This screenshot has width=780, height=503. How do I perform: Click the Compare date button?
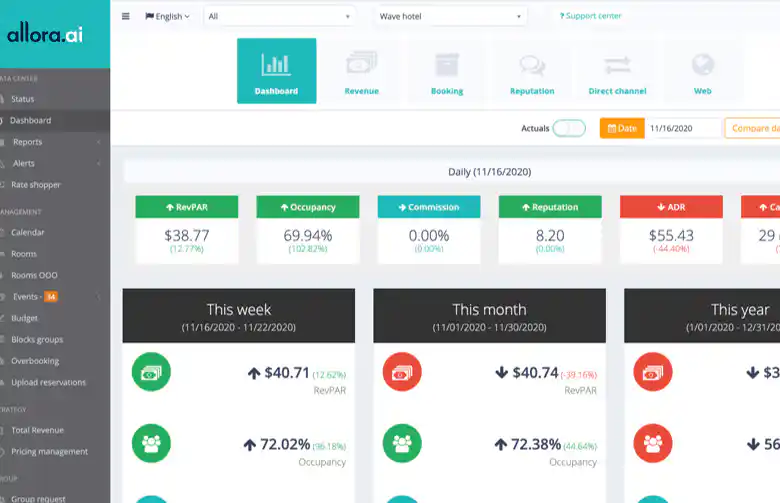tap(752, 128)
